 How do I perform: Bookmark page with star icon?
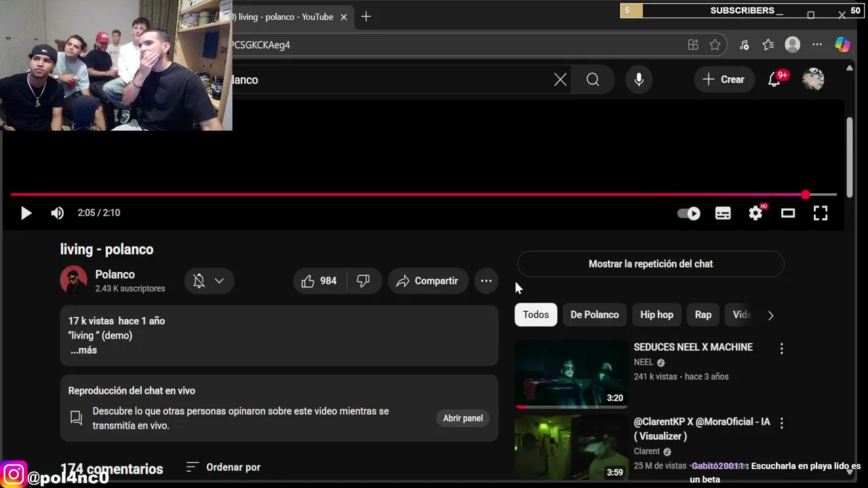coord(715,45)
